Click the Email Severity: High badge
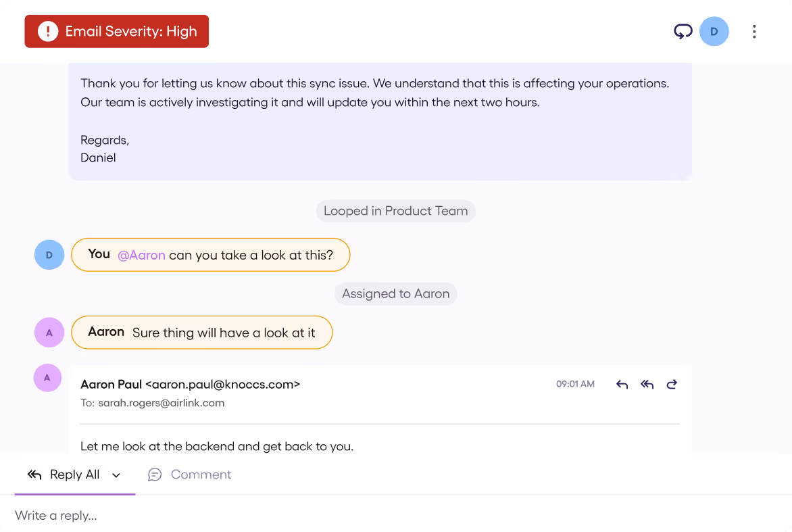Viewport: 792px width, 532px height. point(117,31)
